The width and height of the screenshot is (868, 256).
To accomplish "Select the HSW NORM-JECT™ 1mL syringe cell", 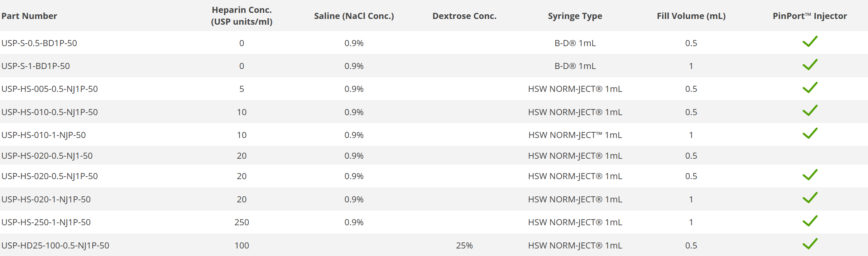I will pyautogui.click(x=575, y=135).
